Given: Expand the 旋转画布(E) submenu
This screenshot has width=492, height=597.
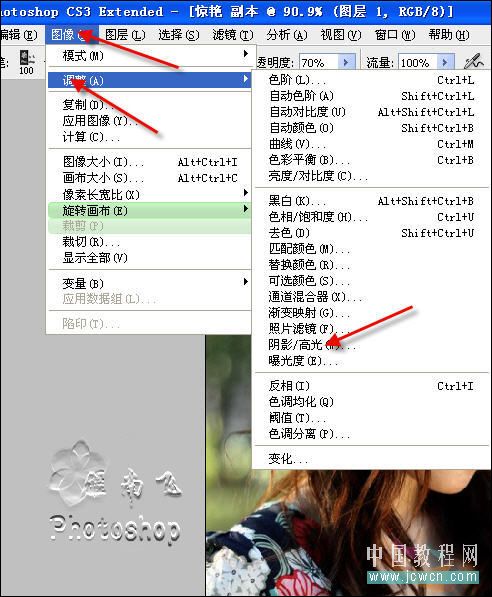Looking at the screenshot, I should 149,210.
